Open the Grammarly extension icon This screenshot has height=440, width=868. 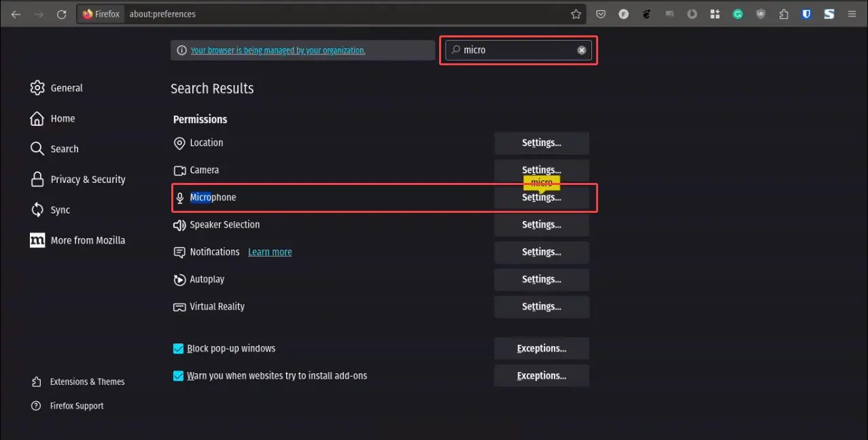[x=737, y=14]
